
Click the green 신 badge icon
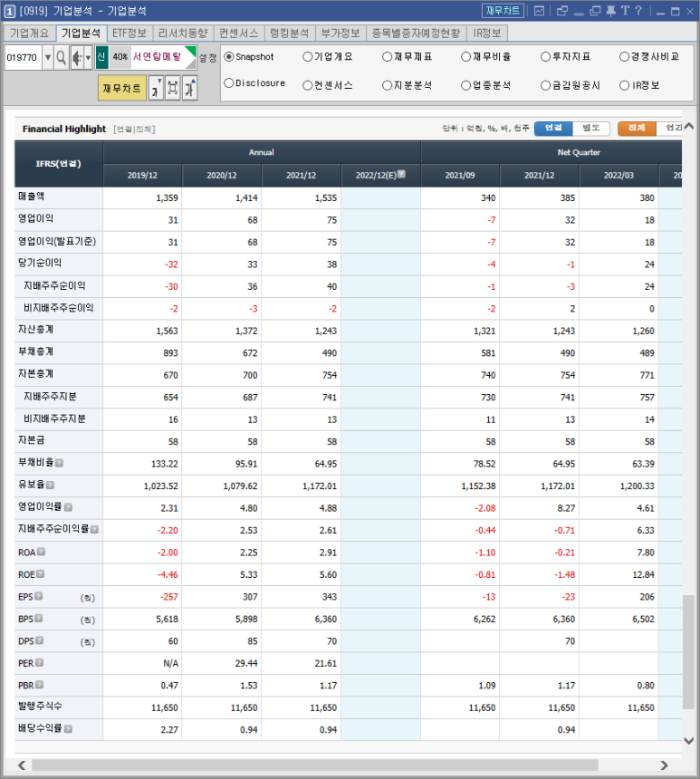point(101,57)
